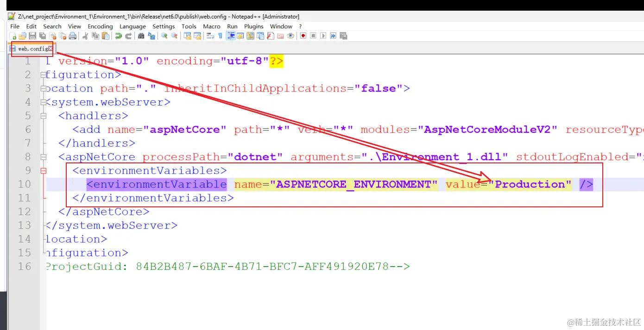The height and width of the screenshot is (330, 644).
Task: Collapse the handlers fold on line 5
Action: click(x=43, y=116)
